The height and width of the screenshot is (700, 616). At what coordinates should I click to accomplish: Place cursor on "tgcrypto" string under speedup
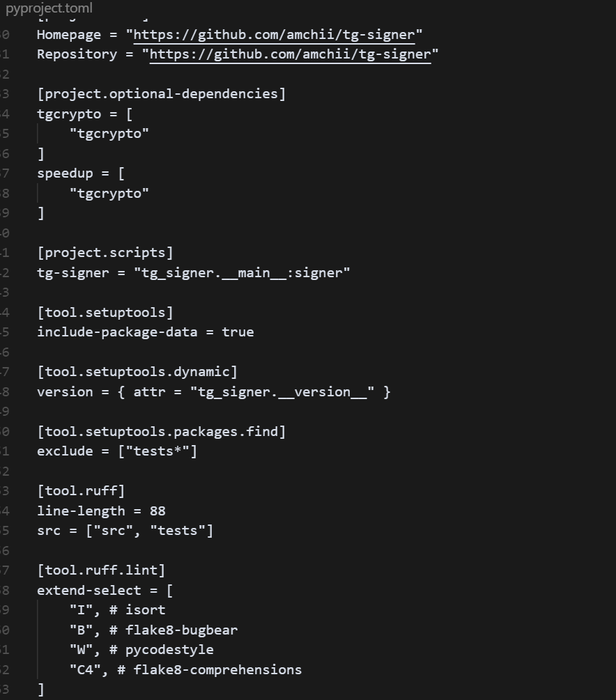point(109,193)
